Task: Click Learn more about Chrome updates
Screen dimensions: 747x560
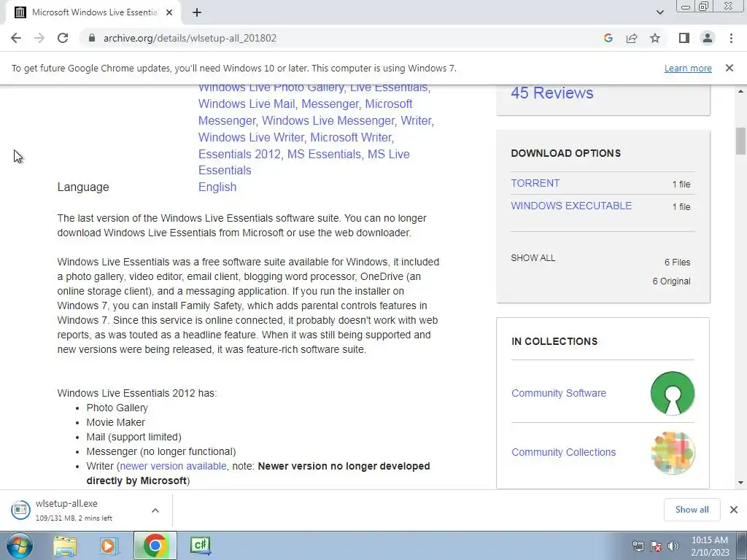Action: 688,68
